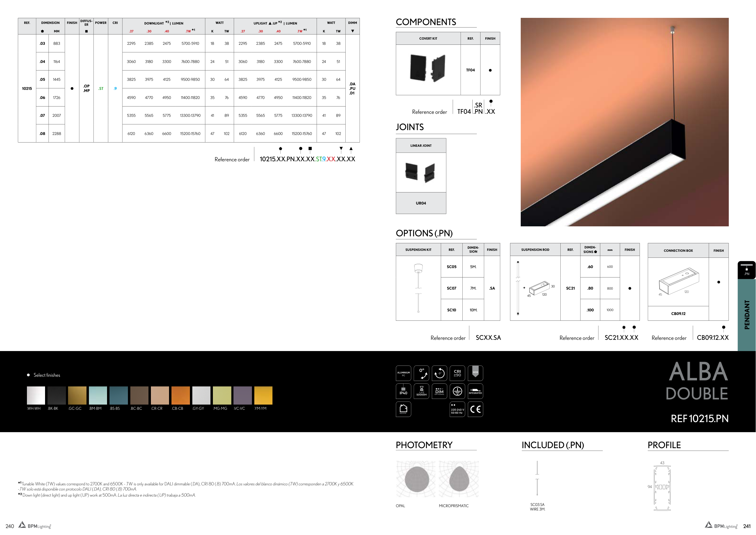This screenshot has width=756, height=535.
Task: Click the CE certification mark icon
Action: point(475,409)
